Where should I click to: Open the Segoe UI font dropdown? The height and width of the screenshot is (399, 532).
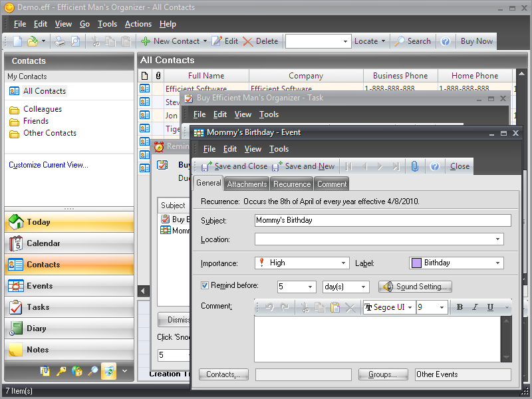pos(389,307)
